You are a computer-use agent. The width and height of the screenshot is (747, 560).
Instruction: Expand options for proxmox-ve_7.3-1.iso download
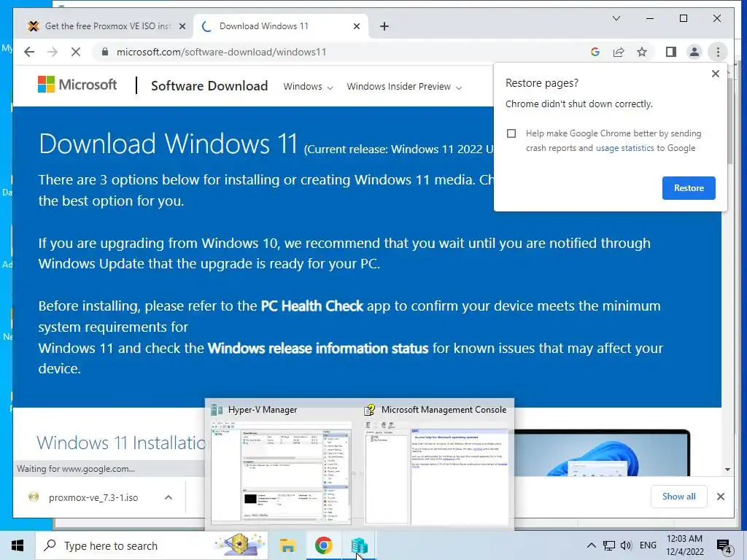[x=169, y=497]
